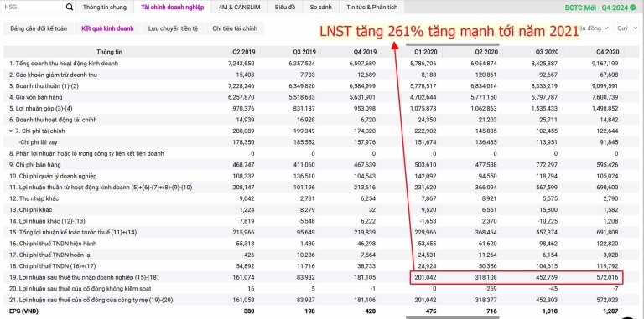The width and height of the screenshot is (644, 319).
Task: Switch to the 4M & CANSLIM tab
Action: coord(239,7)
